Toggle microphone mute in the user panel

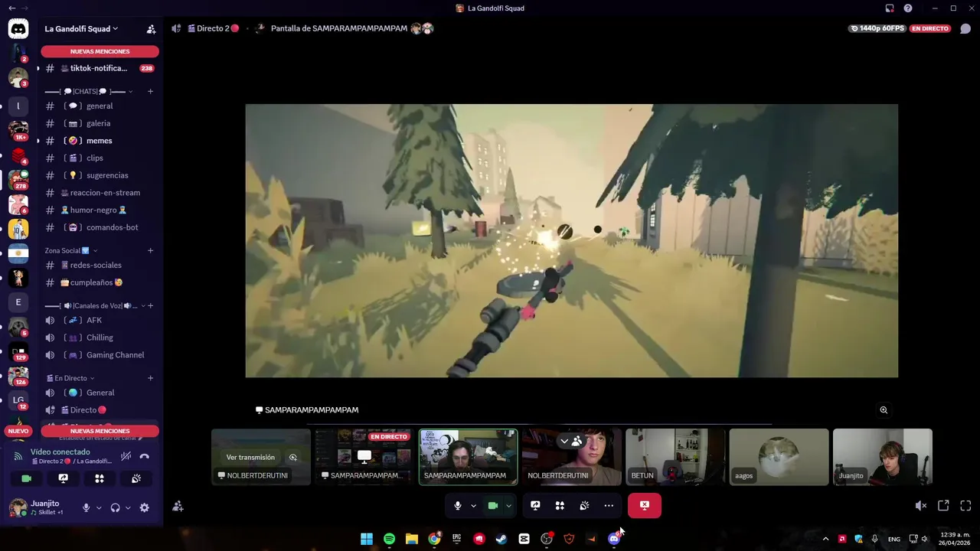click(86, 507)
